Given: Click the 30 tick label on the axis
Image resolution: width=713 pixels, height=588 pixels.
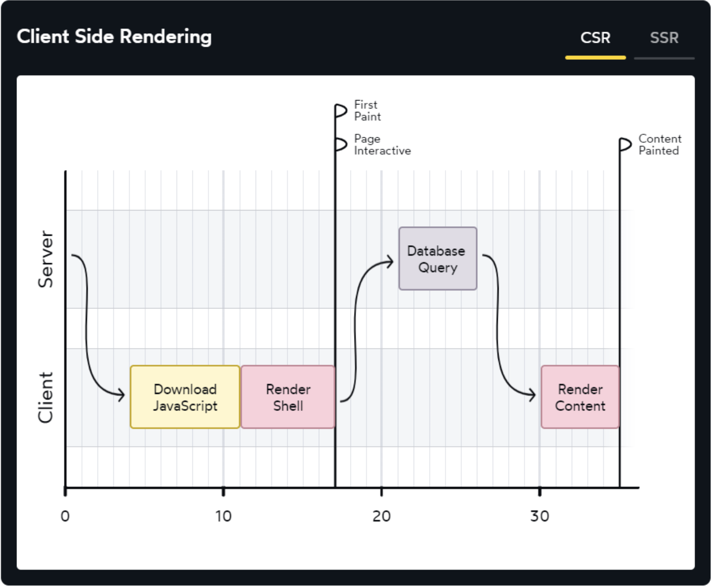Looking at the screenshot, I should [x=540, y=517].
